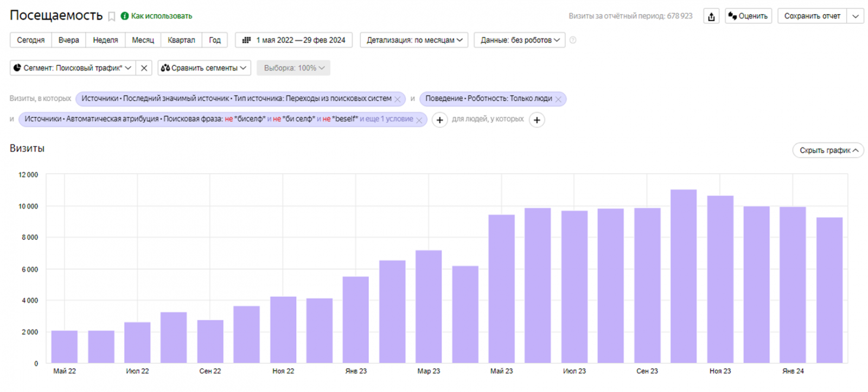Remove the Роботность: Только люди filter
This screenshot has height=392, width=868.
558,99
